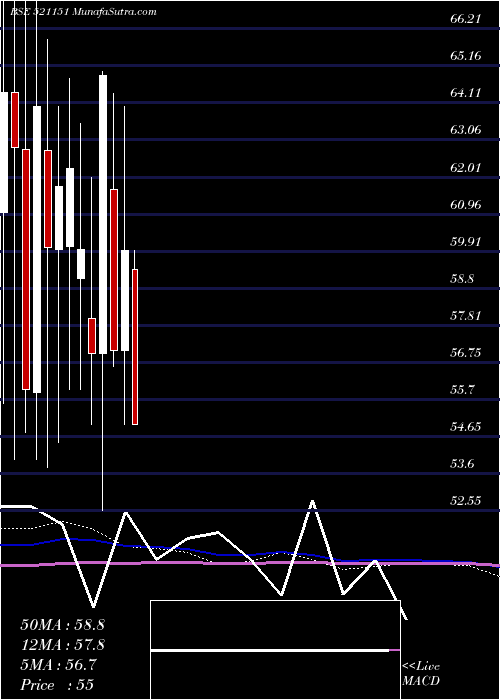Click the 50MA : 58.8 legend text

point(62,625)
